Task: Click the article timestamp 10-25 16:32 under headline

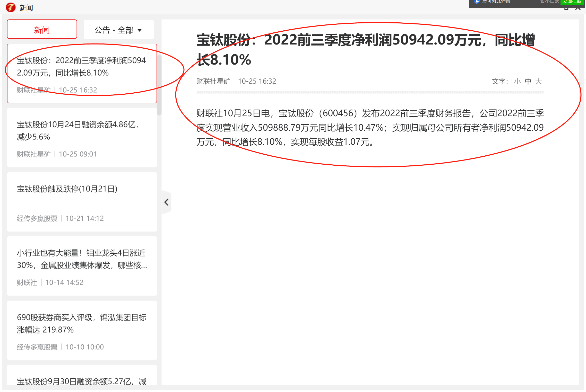Action: point(257,81)
